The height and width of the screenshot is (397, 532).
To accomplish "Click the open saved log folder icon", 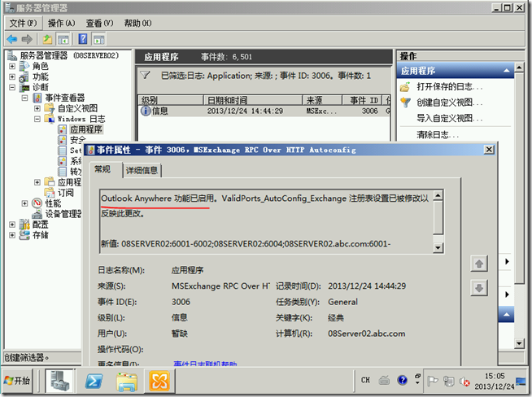I will (405, 87).
